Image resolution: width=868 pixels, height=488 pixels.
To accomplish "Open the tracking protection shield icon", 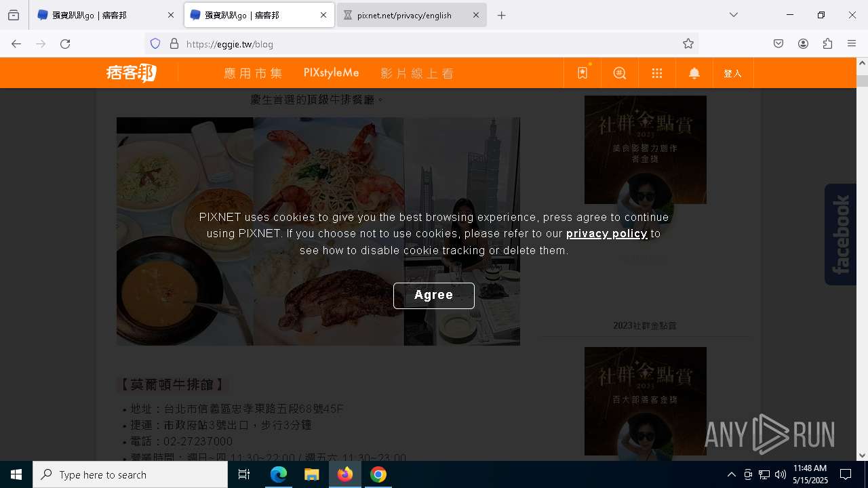I will [155, 43].
